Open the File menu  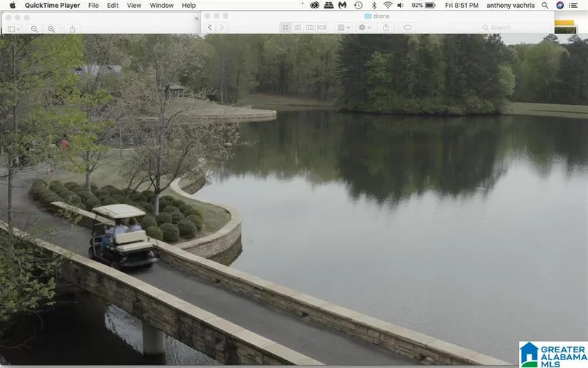pyautogui.click(x=93, y=5)
